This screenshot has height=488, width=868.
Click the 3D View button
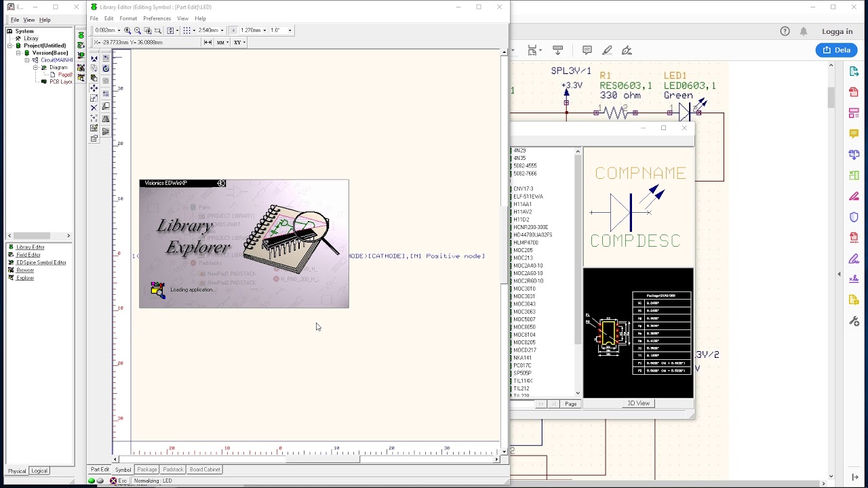pyautogui.click(x=638, y=403)
